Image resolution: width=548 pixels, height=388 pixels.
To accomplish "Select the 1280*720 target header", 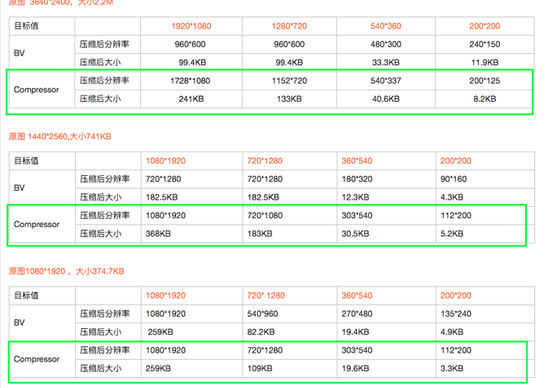I will click(x=289, y=26).
